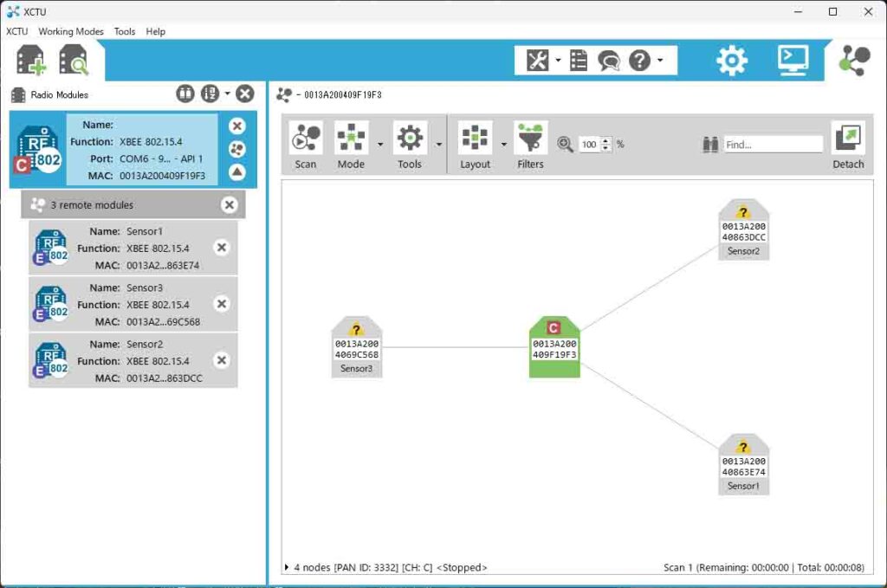The image size is (887, 588).
Task: Open the Working Modes menu
Action: point(71,32)
